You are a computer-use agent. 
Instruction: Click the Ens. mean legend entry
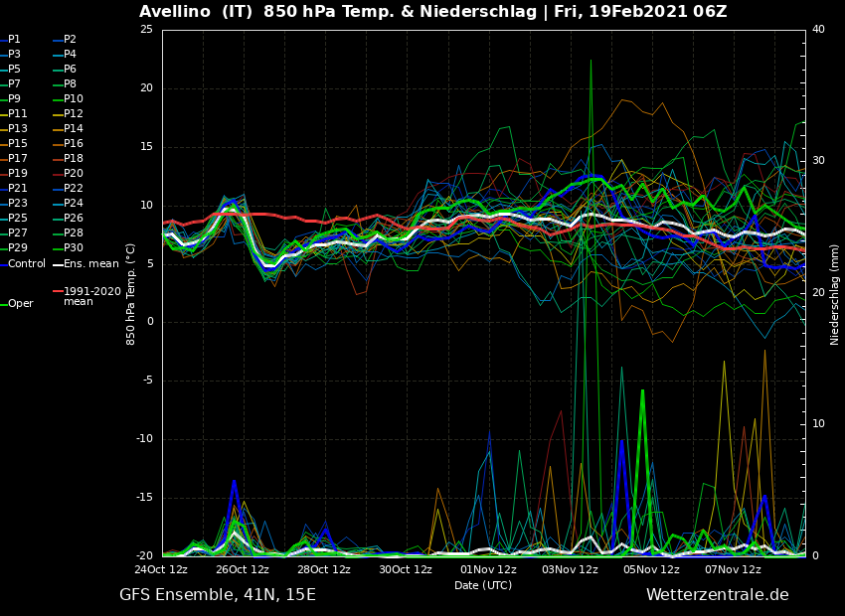pyautogui.click(x=90, y=263)
